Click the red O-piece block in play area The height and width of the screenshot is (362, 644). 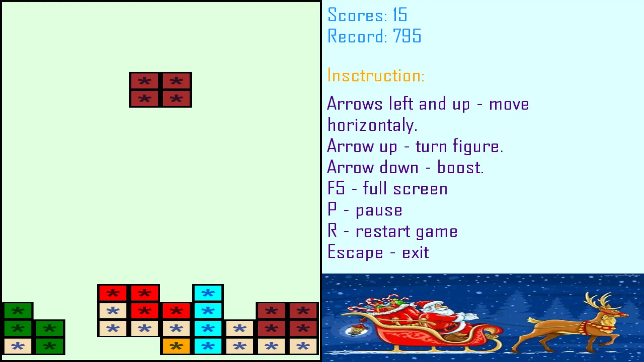[x=160, y=90]
